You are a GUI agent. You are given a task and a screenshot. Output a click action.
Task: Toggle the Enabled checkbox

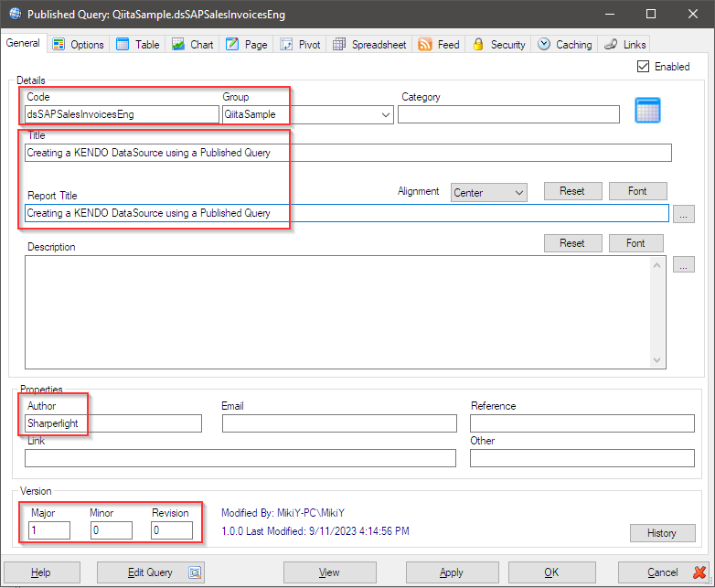(x=643, y=67)
